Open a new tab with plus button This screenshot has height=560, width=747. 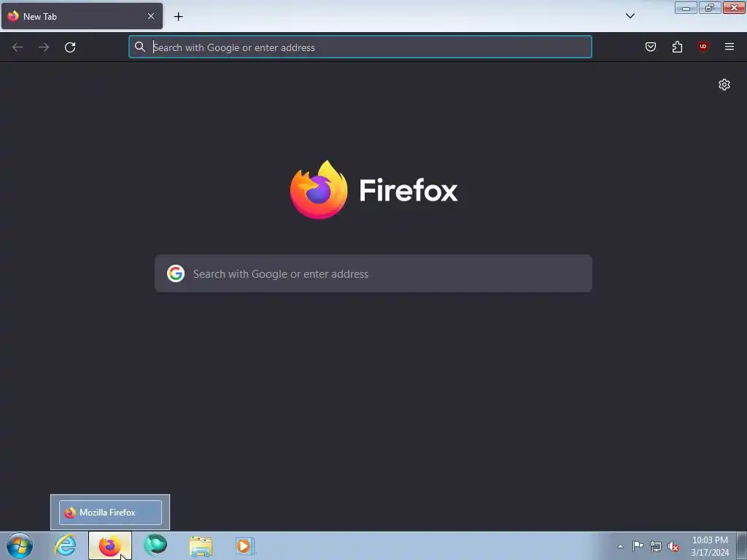[178, 17]
